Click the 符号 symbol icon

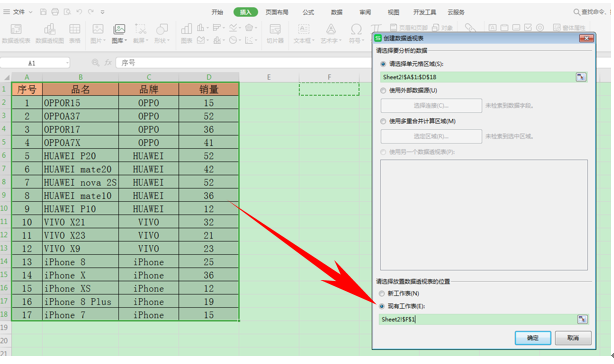[x=356, y=29]
